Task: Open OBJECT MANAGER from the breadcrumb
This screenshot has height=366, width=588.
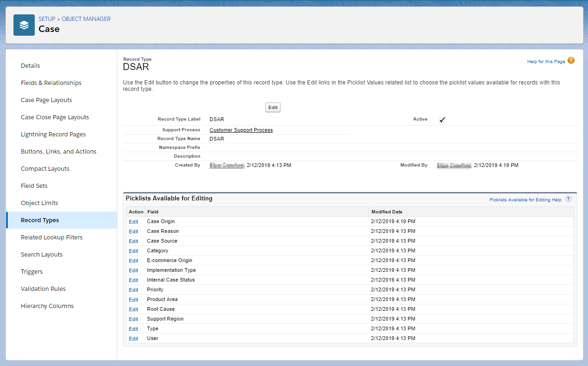Action: tap(86, 19)
